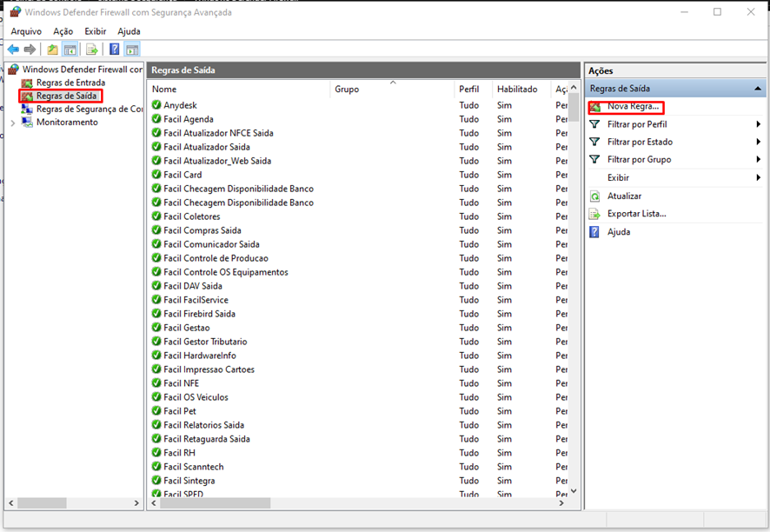
Task: Open the Arquivo menu
Action: [26, 31]
